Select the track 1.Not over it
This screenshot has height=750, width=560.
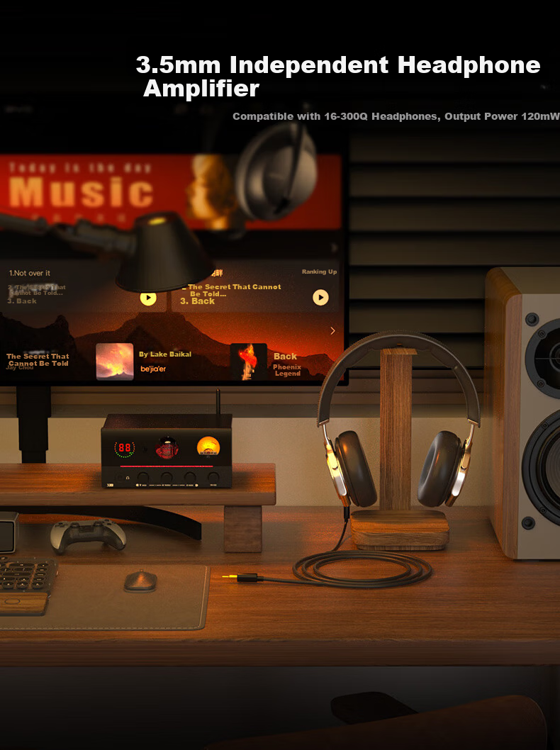pyautogui.click(x=30, y=273)
